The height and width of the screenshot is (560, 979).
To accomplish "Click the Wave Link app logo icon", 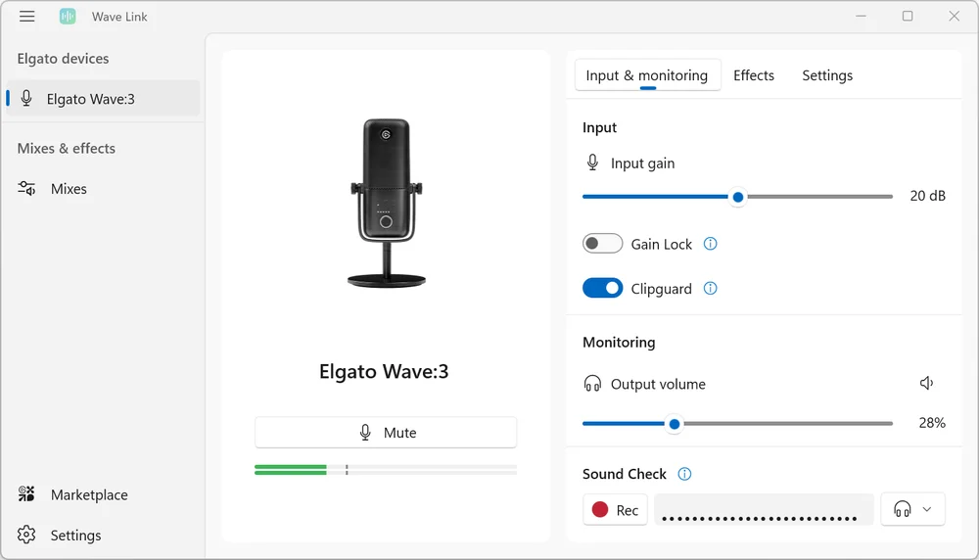I will tap(68, 17).
